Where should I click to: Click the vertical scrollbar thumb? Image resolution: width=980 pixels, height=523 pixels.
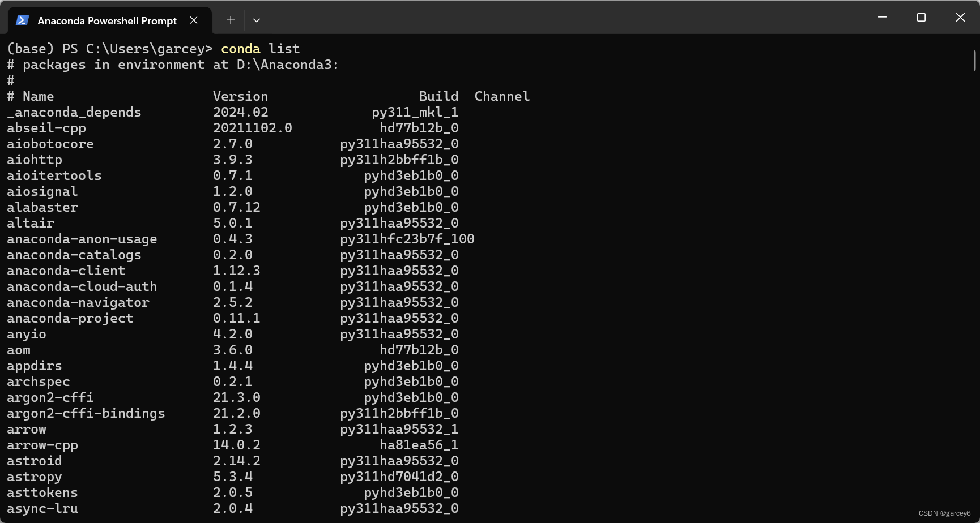[975, 61]
